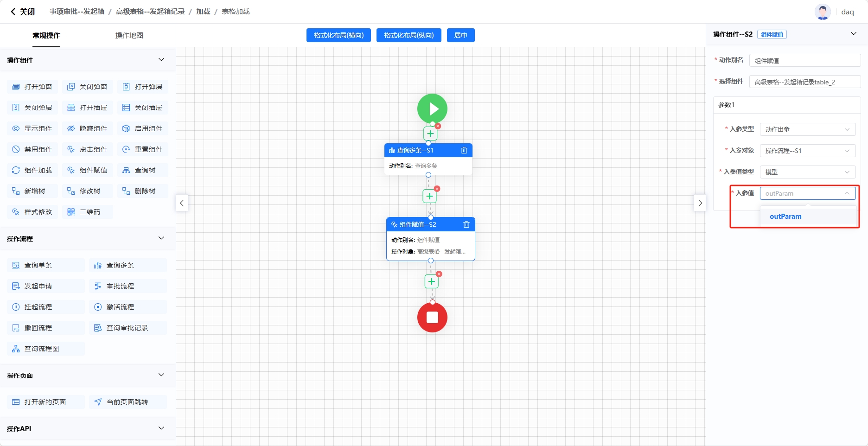Screen dimensions: 868x446
Task: Expand the 操作API section
Action: click(161, 428)
